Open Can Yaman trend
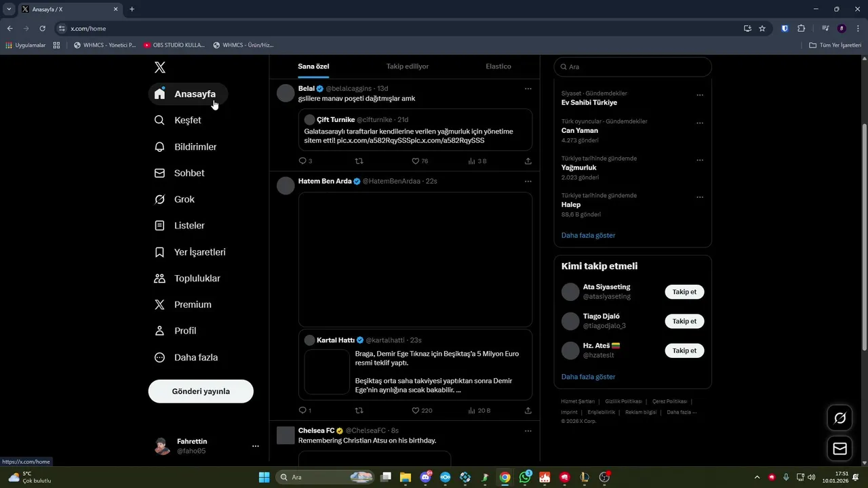 coord(580,131)
